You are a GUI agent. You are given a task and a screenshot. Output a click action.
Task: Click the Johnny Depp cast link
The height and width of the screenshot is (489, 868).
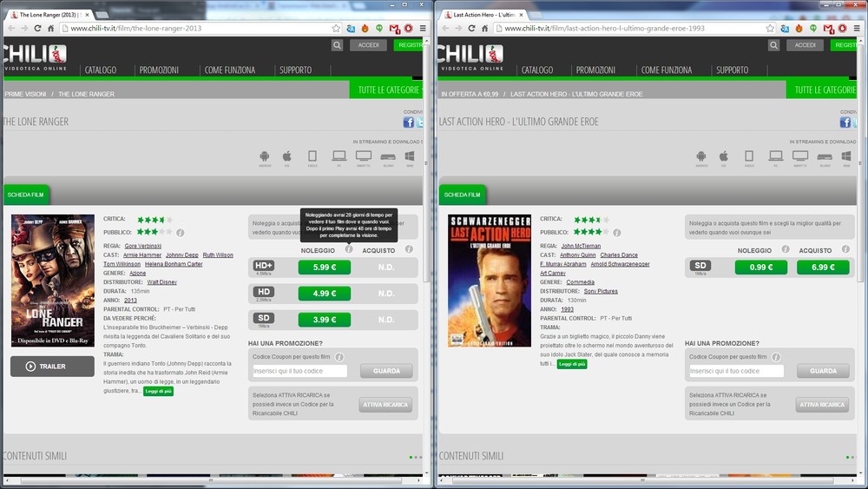[182, 255]
